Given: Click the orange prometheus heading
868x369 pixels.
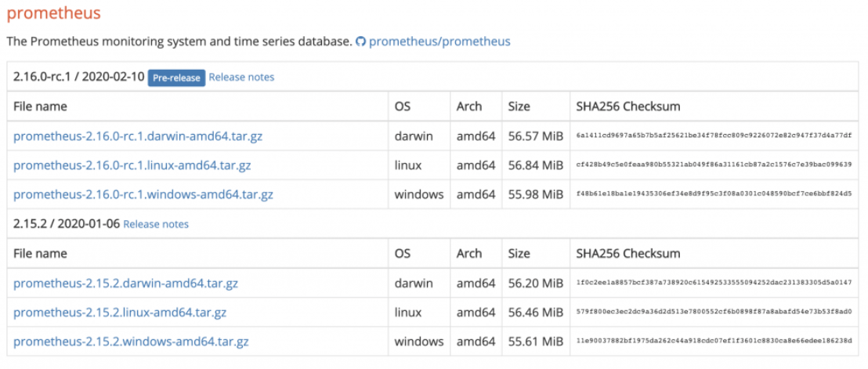Looking at the screenshot, I should click(54, 13).
